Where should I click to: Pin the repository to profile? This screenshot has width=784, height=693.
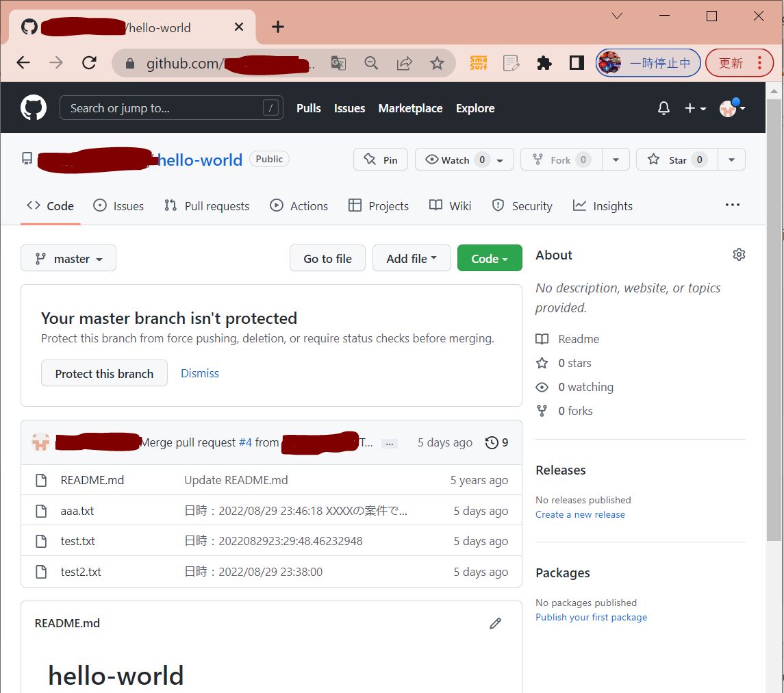click(381, 160)
